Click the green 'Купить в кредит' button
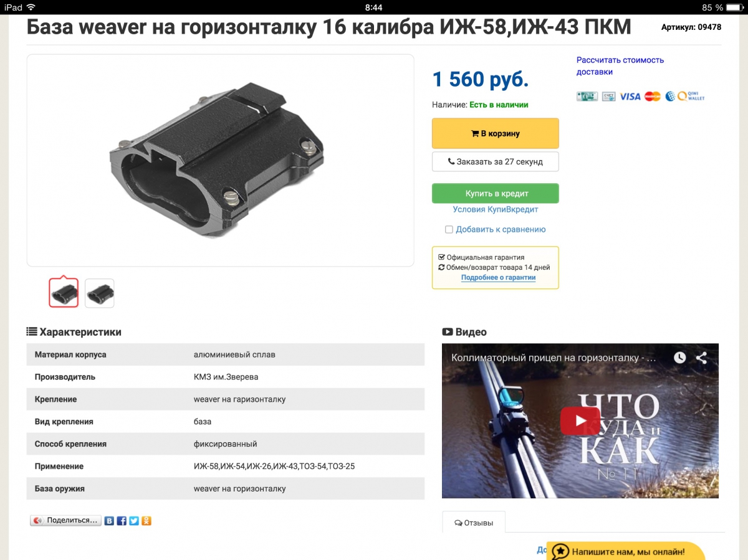 click(x=496, y=193)
